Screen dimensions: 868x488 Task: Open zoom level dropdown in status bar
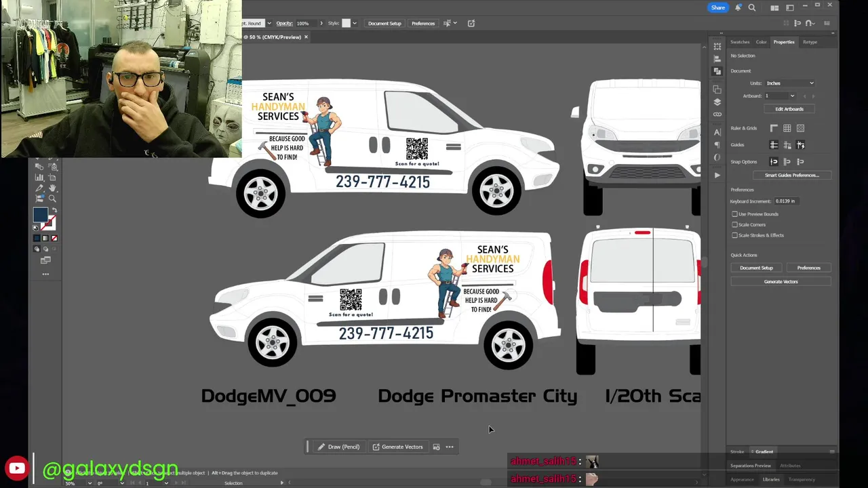pos(89,483)
